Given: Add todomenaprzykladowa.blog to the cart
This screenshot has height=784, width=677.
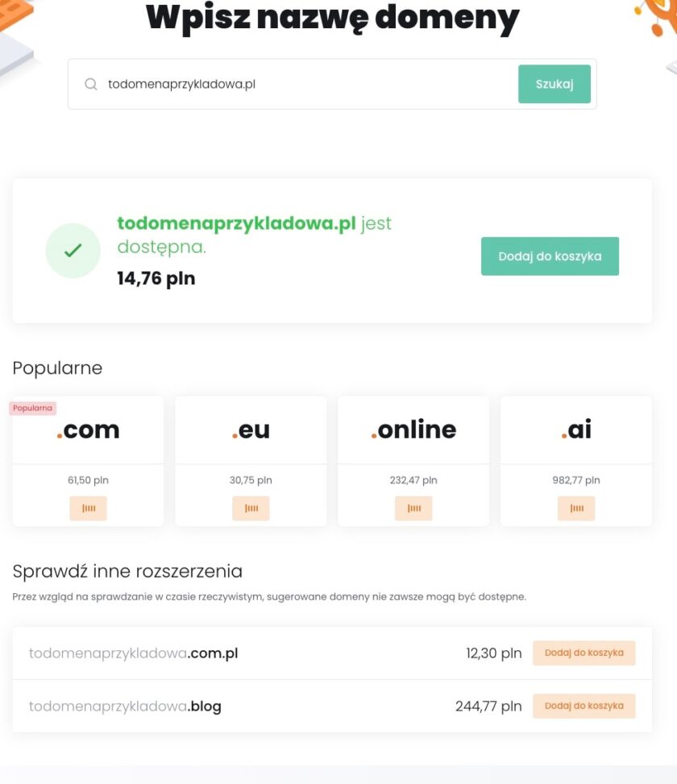Looking at the screenshot, I should tap(584, 706).
